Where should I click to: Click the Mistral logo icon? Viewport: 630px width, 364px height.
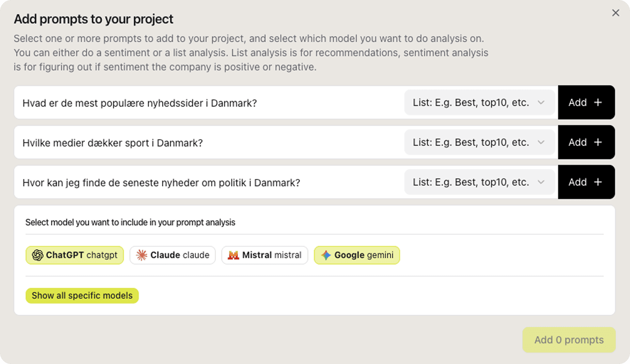pos(233,255)
